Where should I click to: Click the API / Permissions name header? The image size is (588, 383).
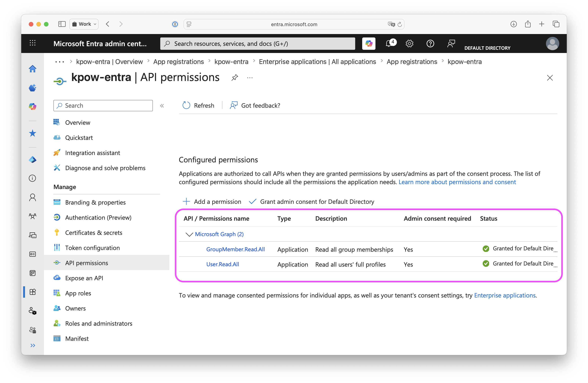pyautogui.click(x=216, y=218)
